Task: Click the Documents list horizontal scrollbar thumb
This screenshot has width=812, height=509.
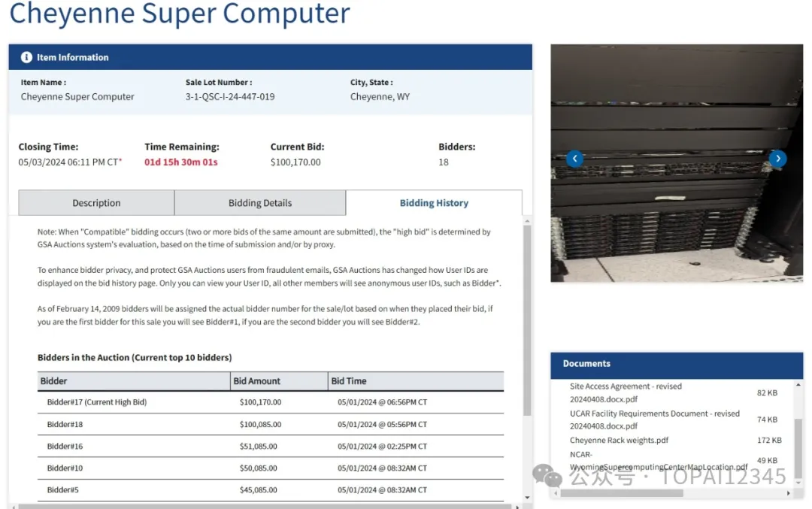Action: [622, 493]
